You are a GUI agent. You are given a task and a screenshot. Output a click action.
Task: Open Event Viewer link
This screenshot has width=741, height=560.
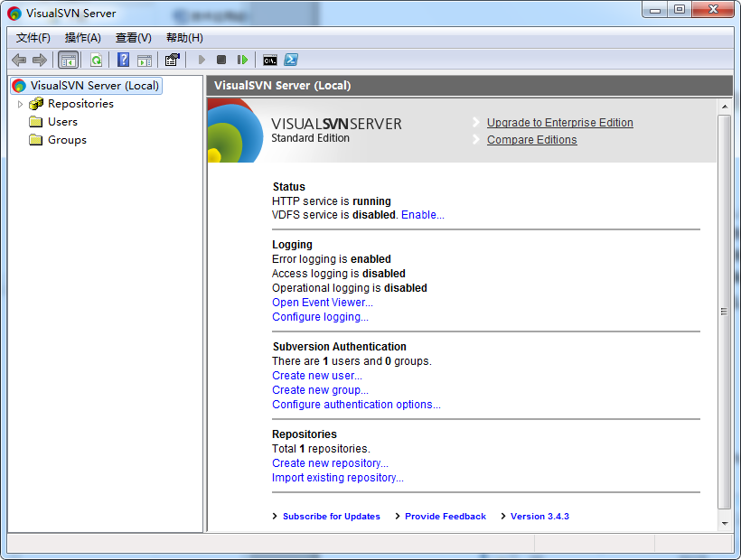[x=323, y=303]
